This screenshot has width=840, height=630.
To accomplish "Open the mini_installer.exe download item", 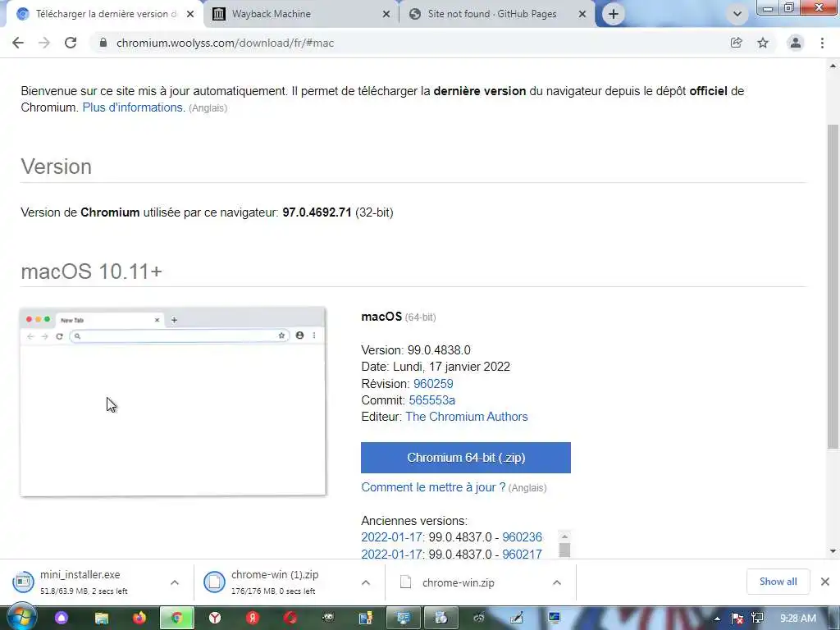I will pyautogui.click(x=85, y=582).
